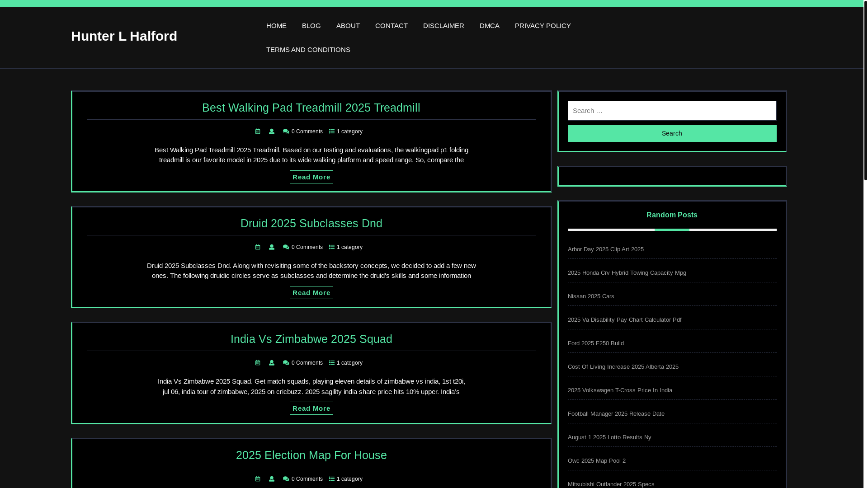Click the page vertical scrollbar thumb
The image size is (868, 488).
pyautogui.click(x=865, y=90)
